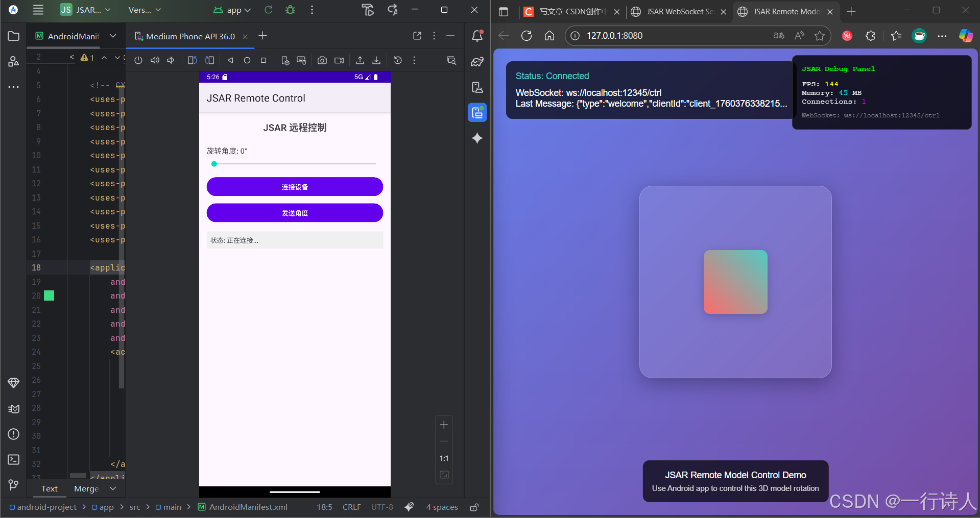Reload the browser page

pos(527,36)
